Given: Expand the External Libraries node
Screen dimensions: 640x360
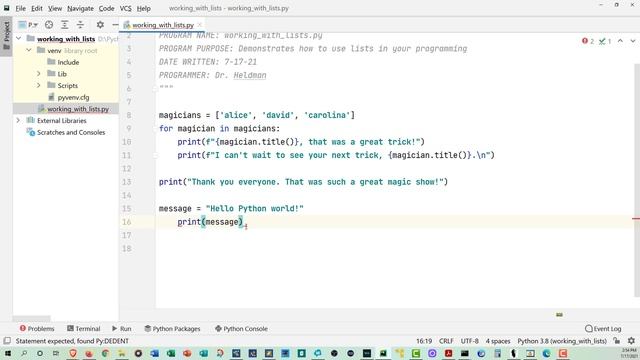Looking at the screenshot, I should click(x=18, y=121).
